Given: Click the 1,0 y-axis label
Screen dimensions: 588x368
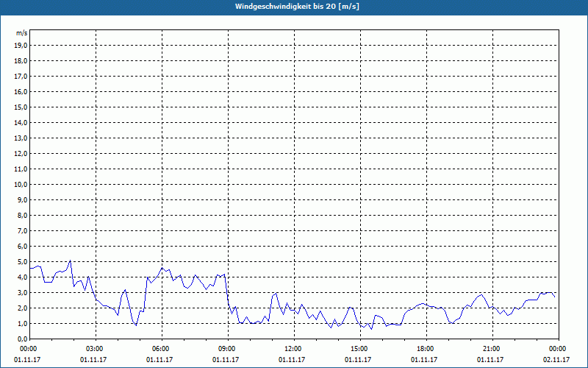Looking at the screenshot, I should coord(22,323).
